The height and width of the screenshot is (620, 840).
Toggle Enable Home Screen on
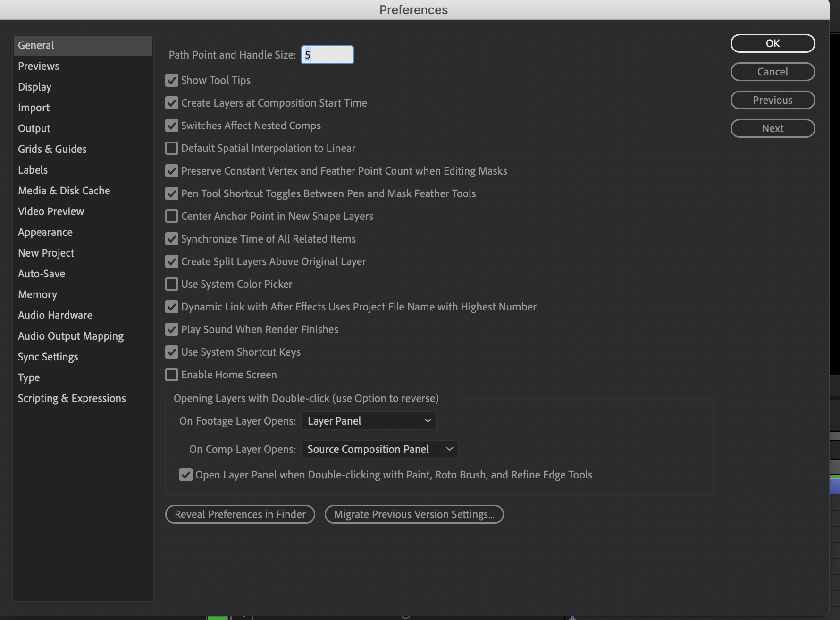point(172,375)
